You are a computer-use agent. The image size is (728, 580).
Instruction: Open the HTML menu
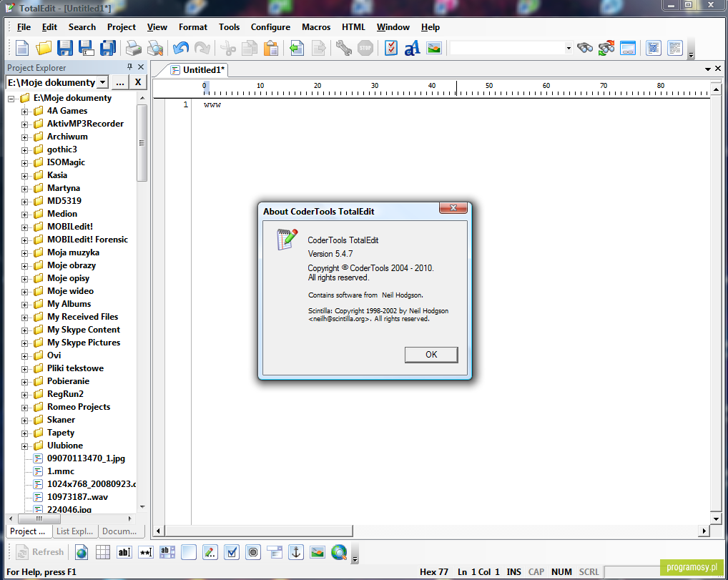click(x=354, y=27)
